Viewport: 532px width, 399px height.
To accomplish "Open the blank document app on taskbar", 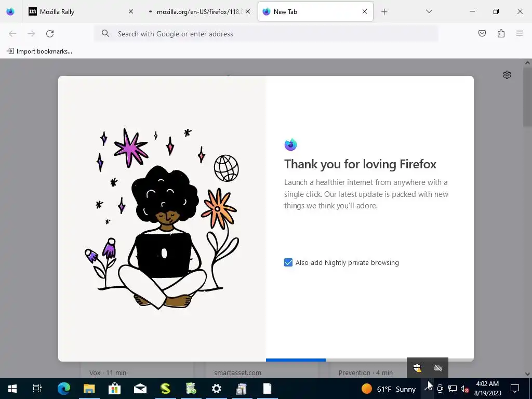I will (x=268, y=389).
